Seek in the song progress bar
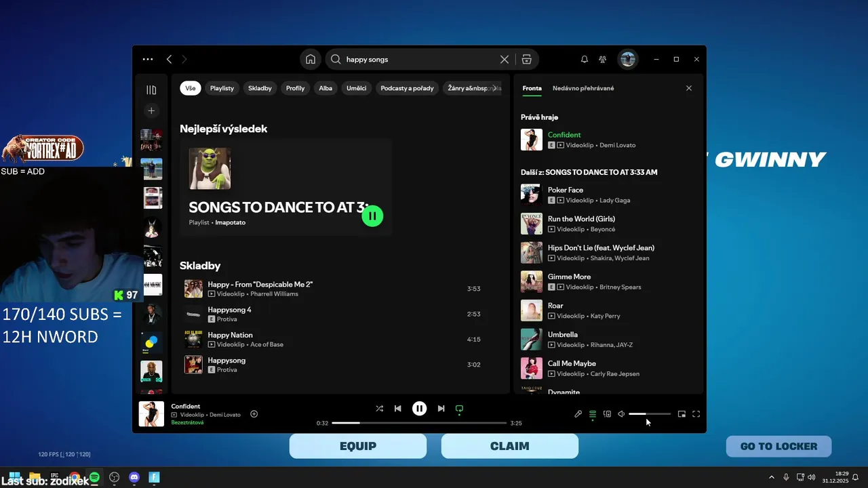Viewport: 868px width, 488px height. click(x=419, y=423)
